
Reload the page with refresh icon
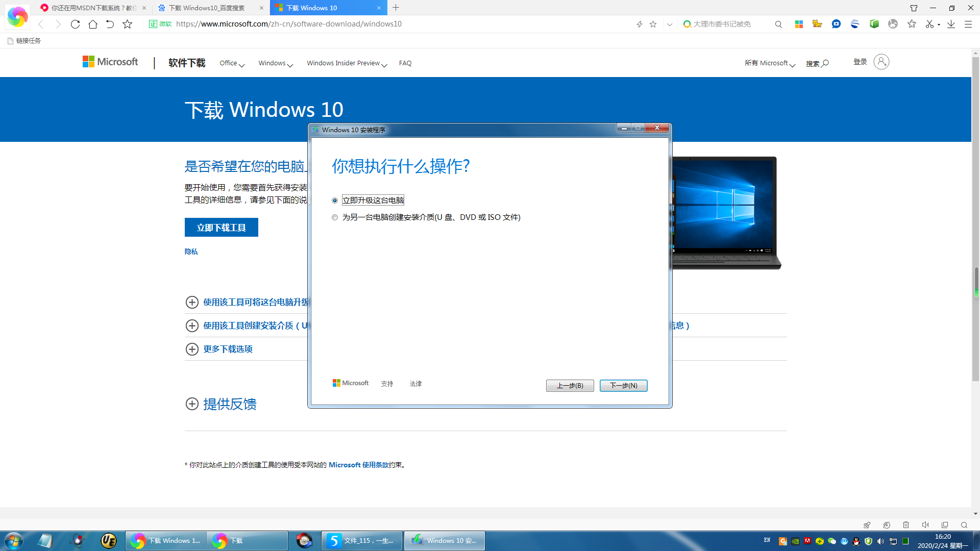[75, 24]
